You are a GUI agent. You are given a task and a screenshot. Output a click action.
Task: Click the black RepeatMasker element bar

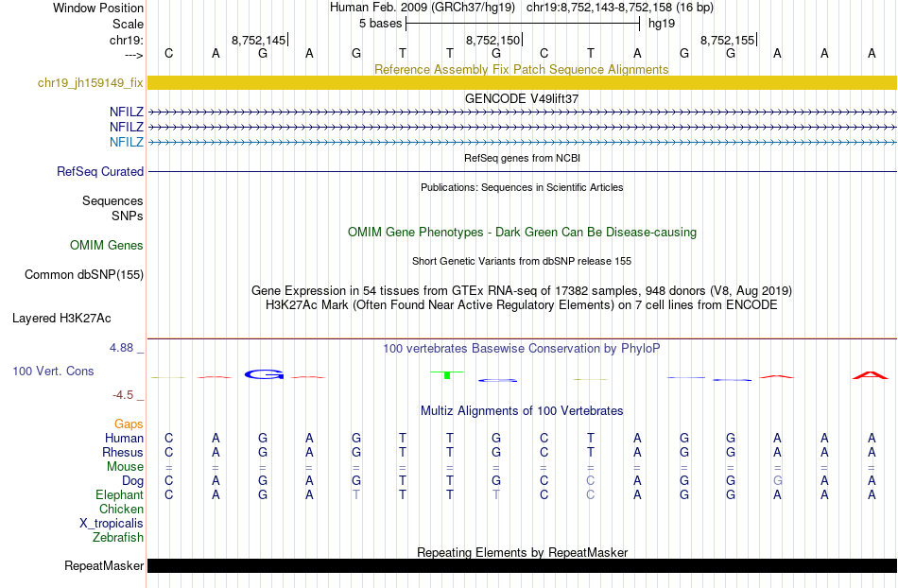pos(523,565)
